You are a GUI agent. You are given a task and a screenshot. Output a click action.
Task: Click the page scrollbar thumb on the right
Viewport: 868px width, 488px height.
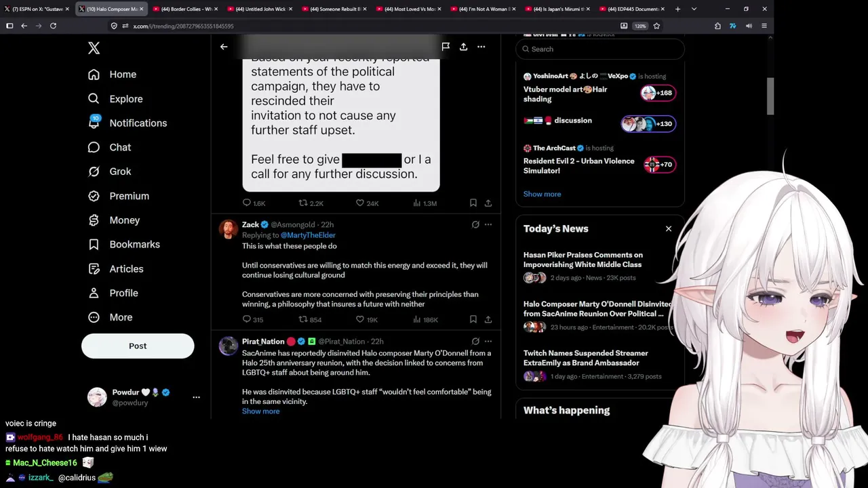coord(770,96)
